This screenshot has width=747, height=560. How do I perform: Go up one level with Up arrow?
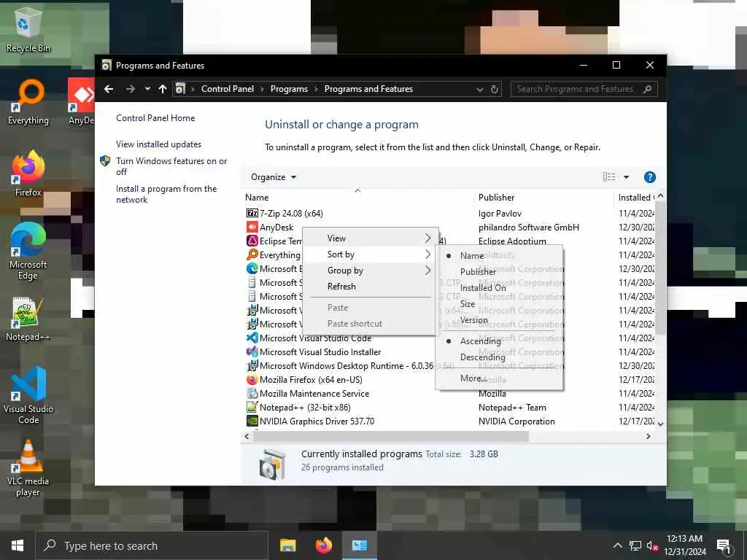163,89
